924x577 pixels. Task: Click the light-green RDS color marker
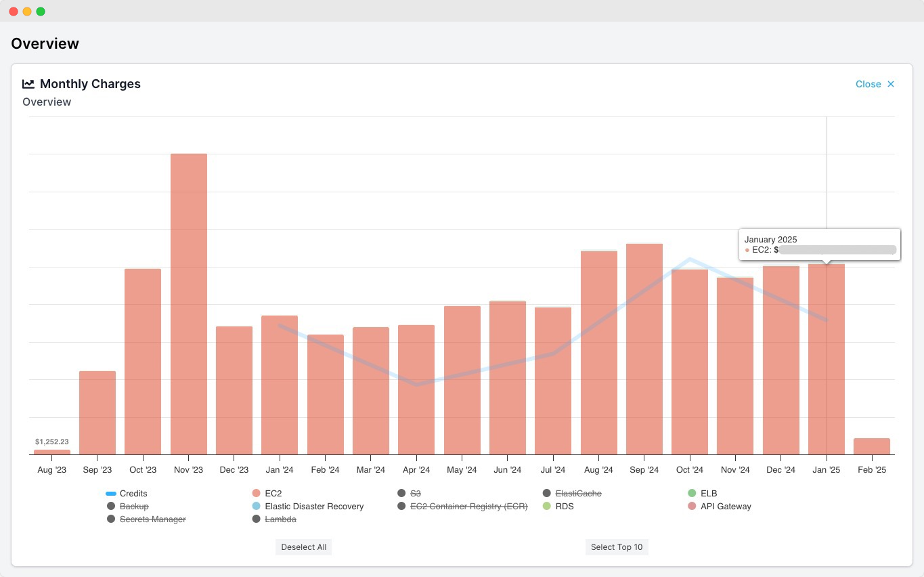(546, 507)
